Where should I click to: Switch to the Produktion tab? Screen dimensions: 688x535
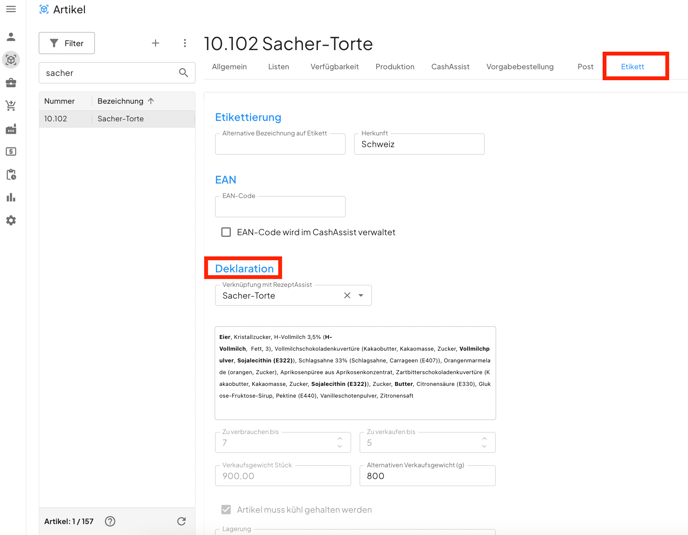(394, 67)
